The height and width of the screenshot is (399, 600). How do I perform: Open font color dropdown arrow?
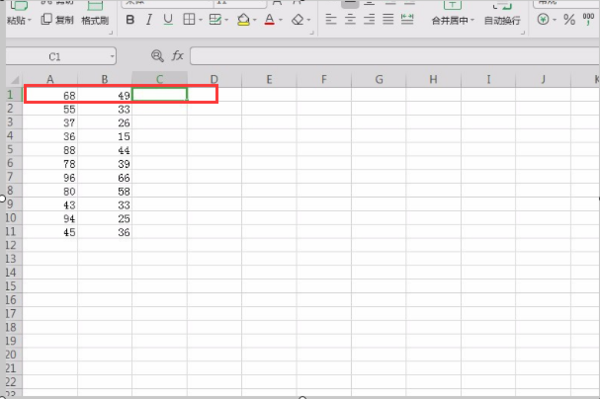(x=280, y=20)
